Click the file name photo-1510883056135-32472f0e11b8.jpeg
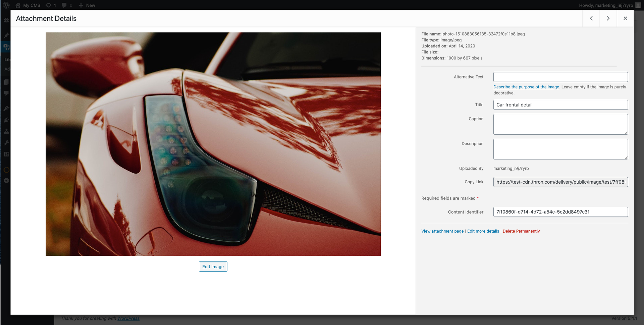644x325 pixels. pos(484,34)
